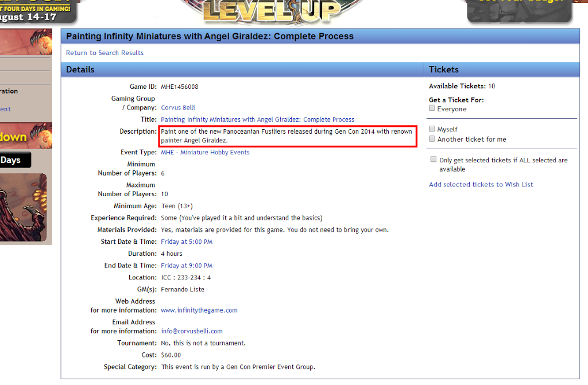Open the event title link in Details
Screen dimensions: 588x385
click(258, 119)
